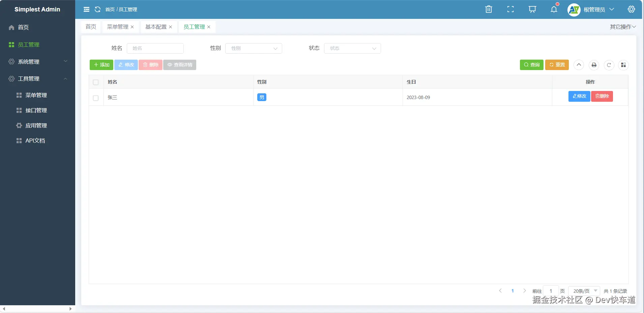Click the sidebar horizontal scrollbar right arrow
644x313 pixels.
pos(70,309)
